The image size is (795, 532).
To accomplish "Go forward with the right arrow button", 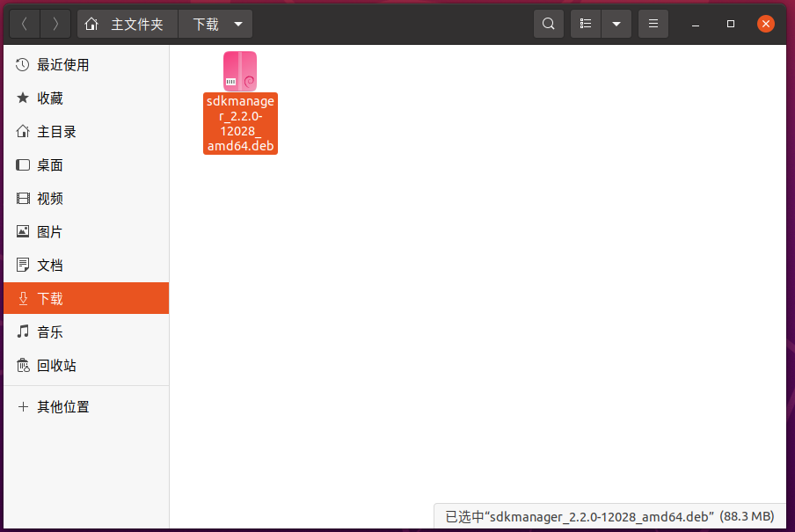I will tap(55, 24).
